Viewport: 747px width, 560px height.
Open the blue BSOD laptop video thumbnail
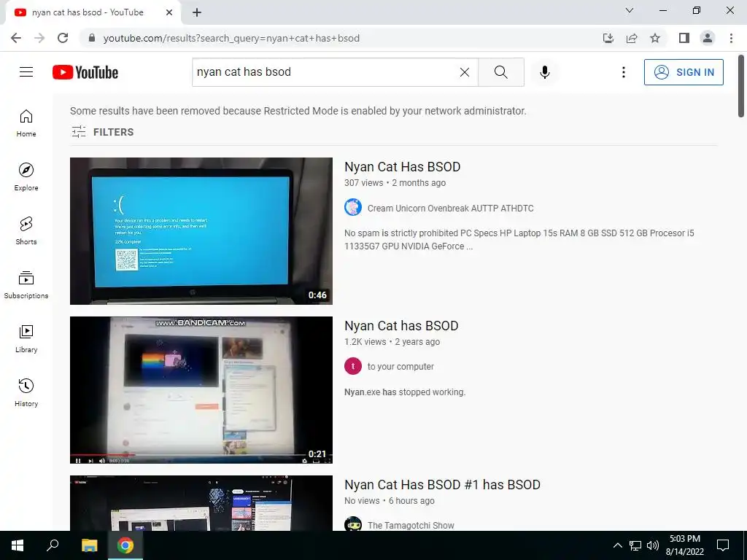[x=201, y=231]
